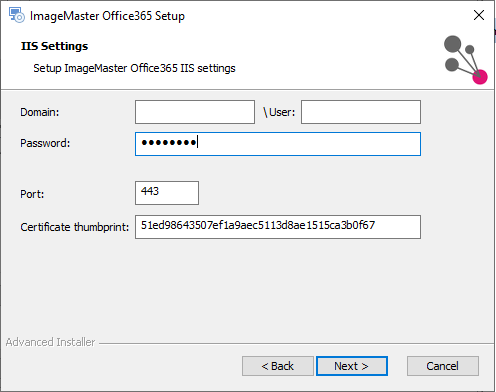Focus the Domain text field
The height and width of the screenshot is (392, 496).
pyautogui.click(x=195, y=112)
